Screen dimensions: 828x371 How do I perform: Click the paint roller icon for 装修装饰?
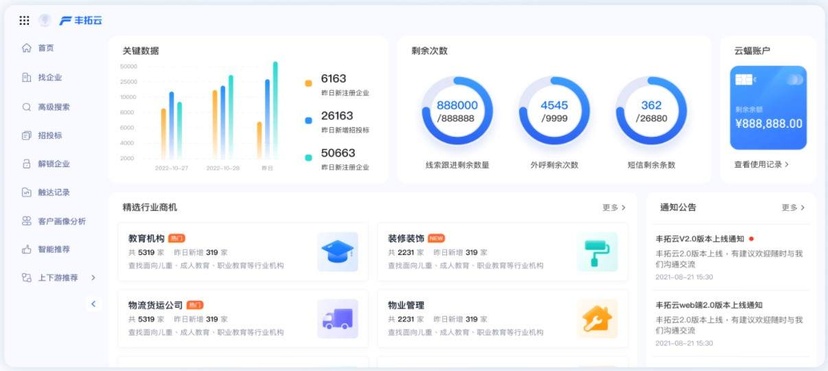[597, 252]
